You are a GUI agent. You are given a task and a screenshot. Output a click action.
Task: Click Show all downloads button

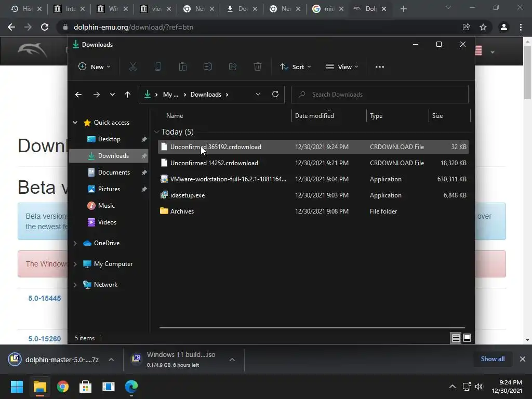pos(493,359)
